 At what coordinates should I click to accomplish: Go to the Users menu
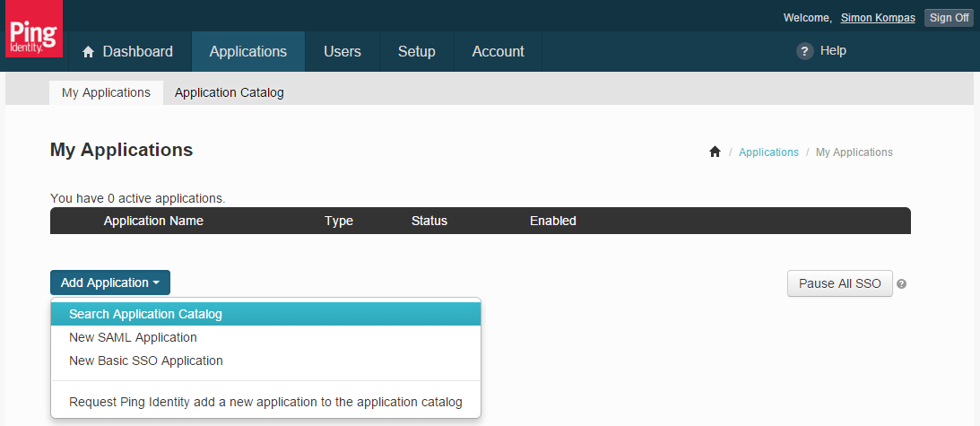coord(343,51)
